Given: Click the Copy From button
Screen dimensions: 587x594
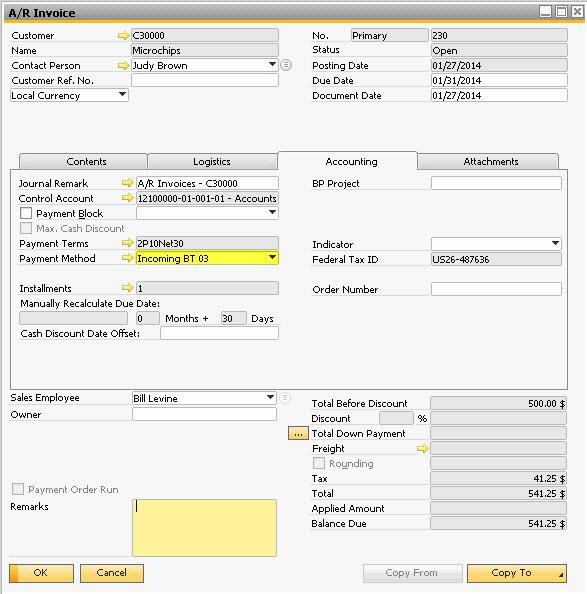Looking at the screenshot, I should click(412, 573).
